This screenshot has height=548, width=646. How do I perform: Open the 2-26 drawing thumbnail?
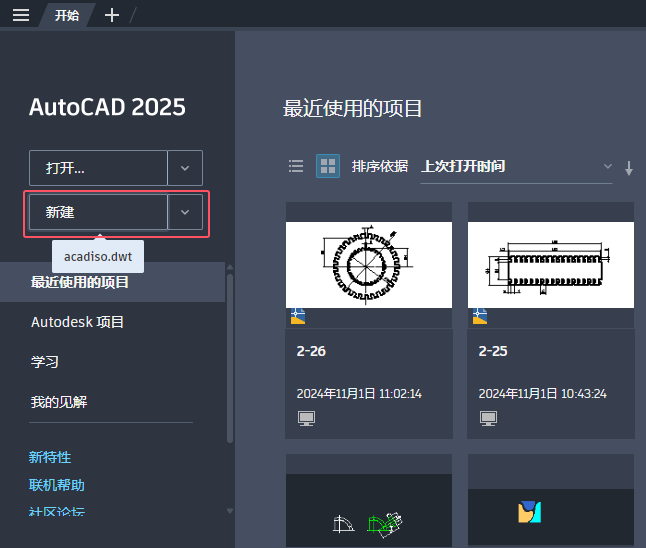tap(369, 265)
